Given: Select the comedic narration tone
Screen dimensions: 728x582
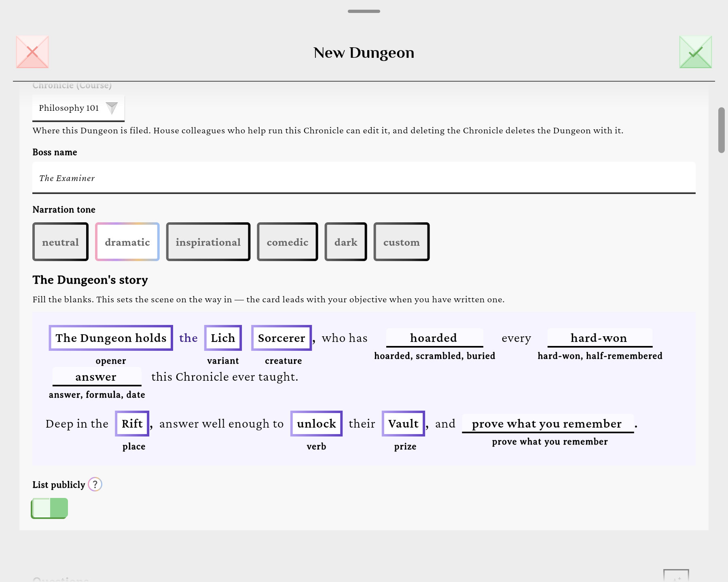Looking at the screenshot, I should (288, 242).
